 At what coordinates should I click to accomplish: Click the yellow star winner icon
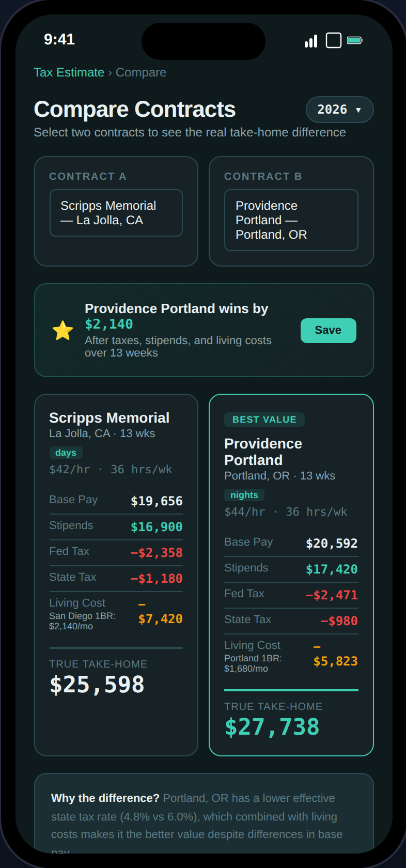point(63,330)
